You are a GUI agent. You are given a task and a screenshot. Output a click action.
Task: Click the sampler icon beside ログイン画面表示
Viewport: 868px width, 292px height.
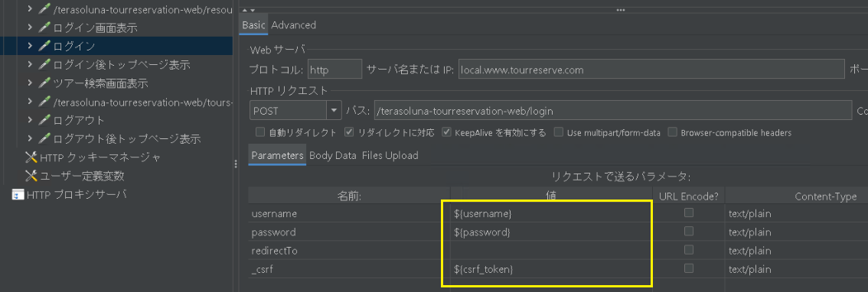click(x=45, y=28)
